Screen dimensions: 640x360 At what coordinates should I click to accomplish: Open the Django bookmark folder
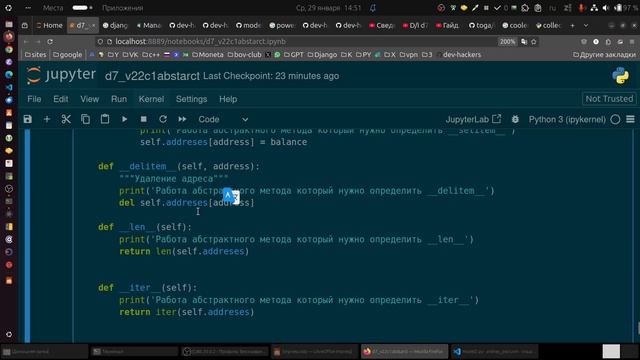[322, 55]
